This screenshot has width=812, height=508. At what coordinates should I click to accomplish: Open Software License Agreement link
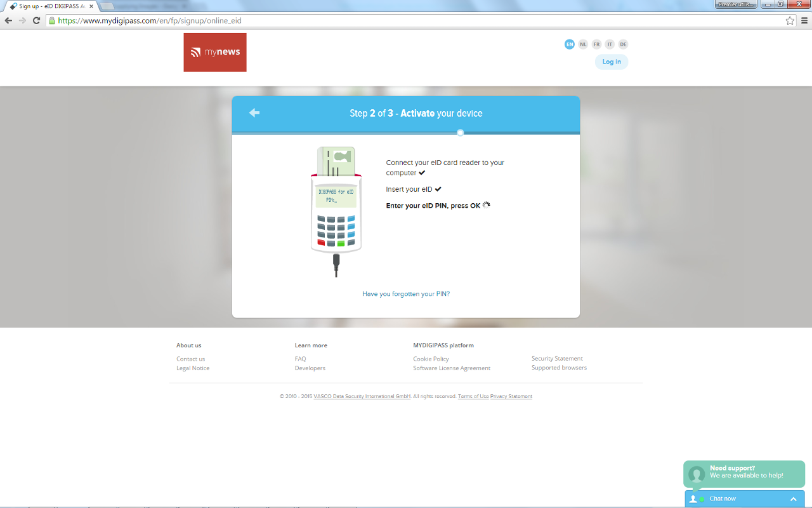[452, 368]
